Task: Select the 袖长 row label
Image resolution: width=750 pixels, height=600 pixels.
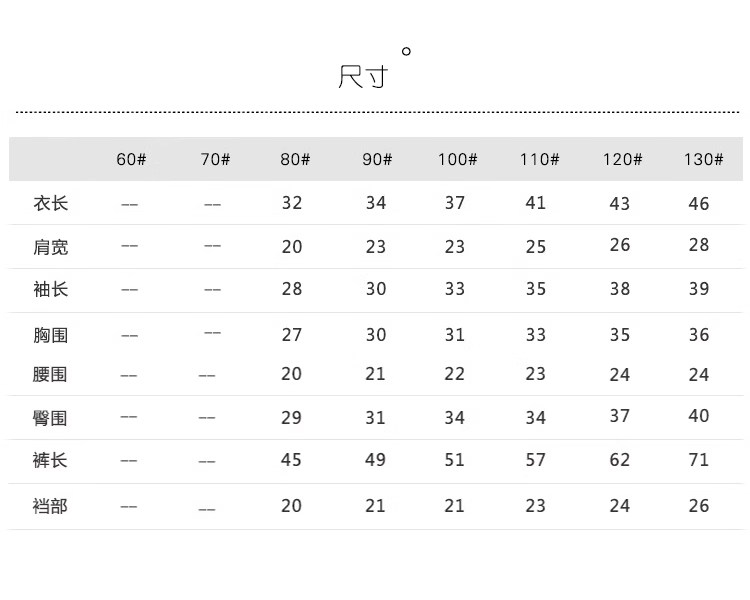Action: pyautogui.click(x=51, y=289)
